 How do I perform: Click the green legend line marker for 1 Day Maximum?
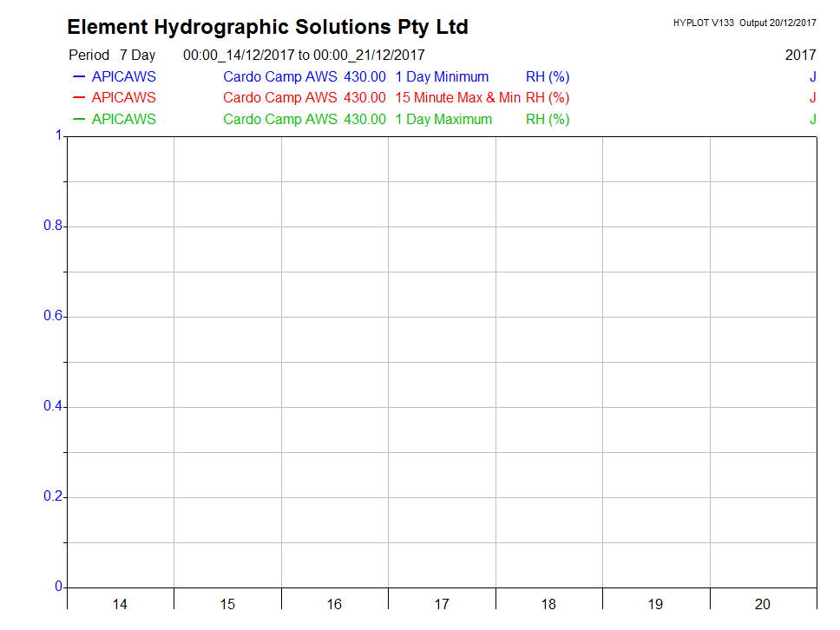point(78,120)
